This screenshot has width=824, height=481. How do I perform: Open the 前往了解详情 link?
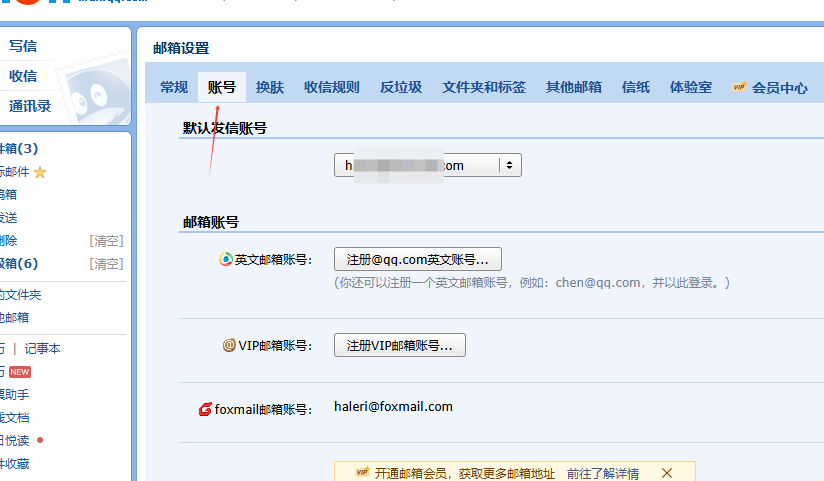coord(603,474)
